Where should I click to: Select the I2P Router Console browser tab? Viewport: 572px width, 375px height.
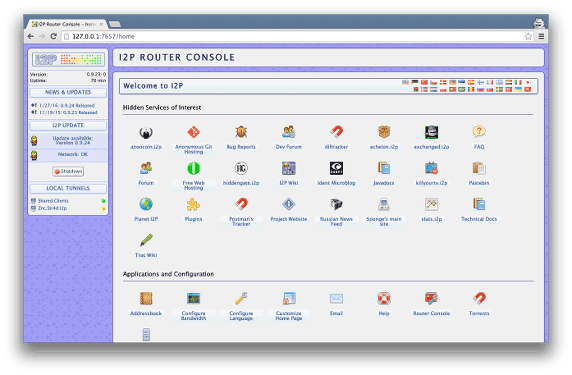tap(67, 24)
